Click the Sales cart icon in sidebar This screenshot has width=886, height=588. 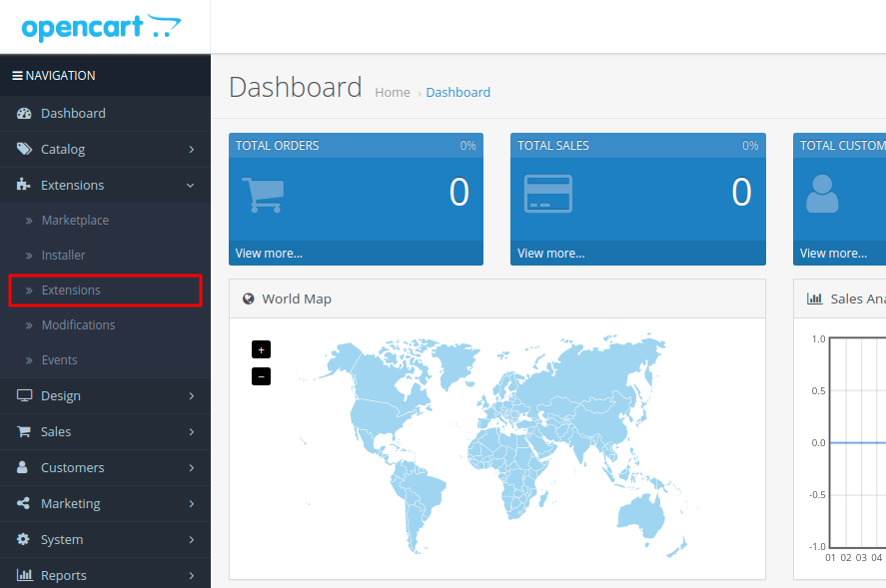(24, 431)
